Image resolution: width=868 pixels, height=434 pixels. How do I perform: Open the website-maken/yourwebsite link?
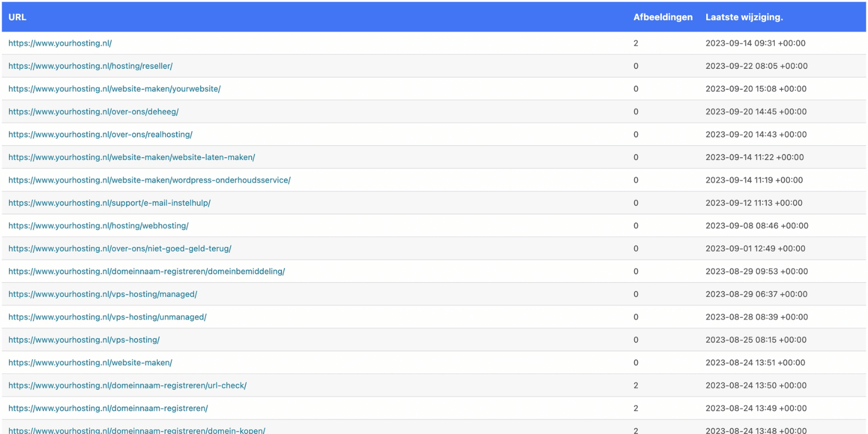pos(114,89)
